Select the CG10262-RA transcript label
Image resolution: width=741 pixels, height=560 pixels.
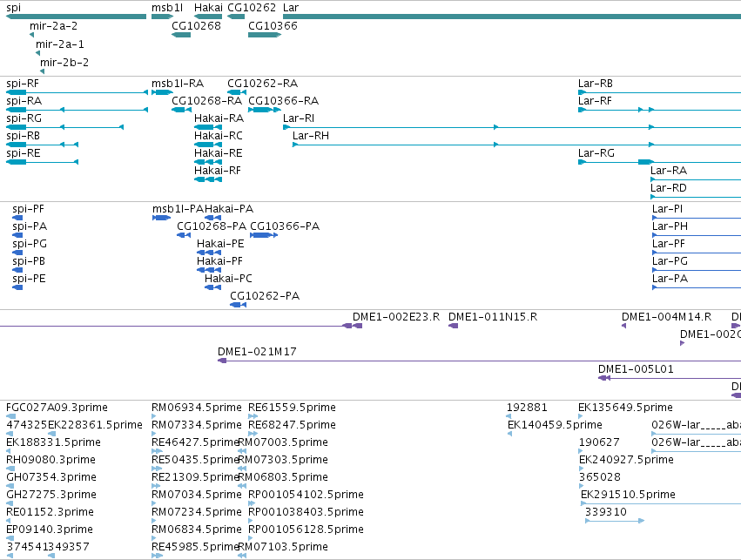tap(263, 84)
